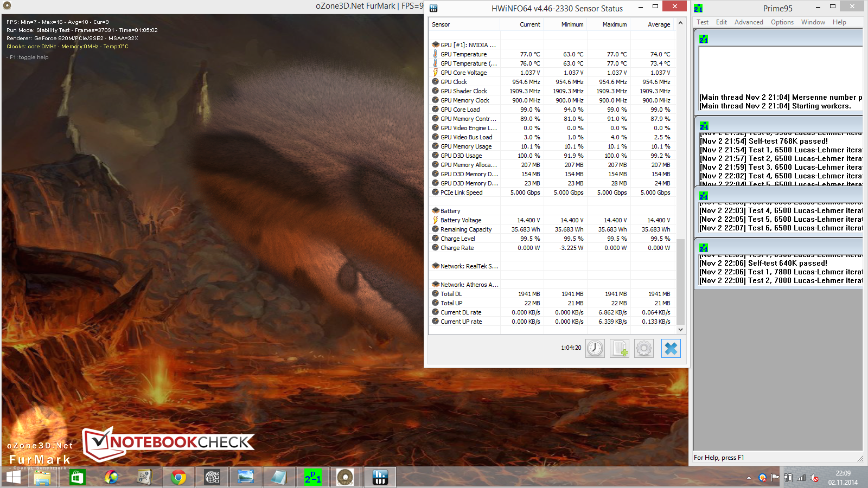Select the Remaining Capacity battery row
This screenshot has height=488, width=868.
pyautogui.click(x=552, y=229)
